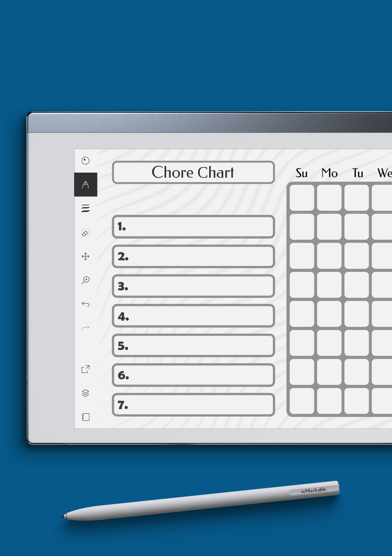Tap the chore field numbered 2
The height and width of the screenshot is (556, 392).
tap(193, 257)
